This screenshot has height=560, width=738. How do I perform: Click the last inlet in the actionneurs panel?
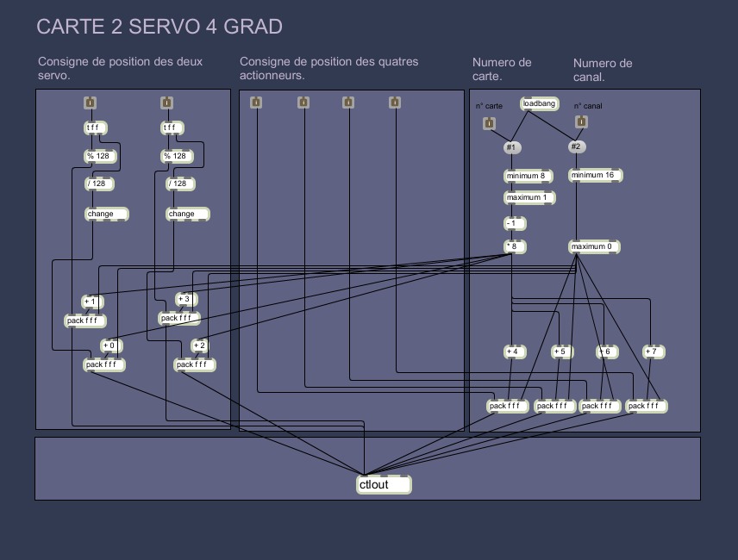tap(395, 103)
